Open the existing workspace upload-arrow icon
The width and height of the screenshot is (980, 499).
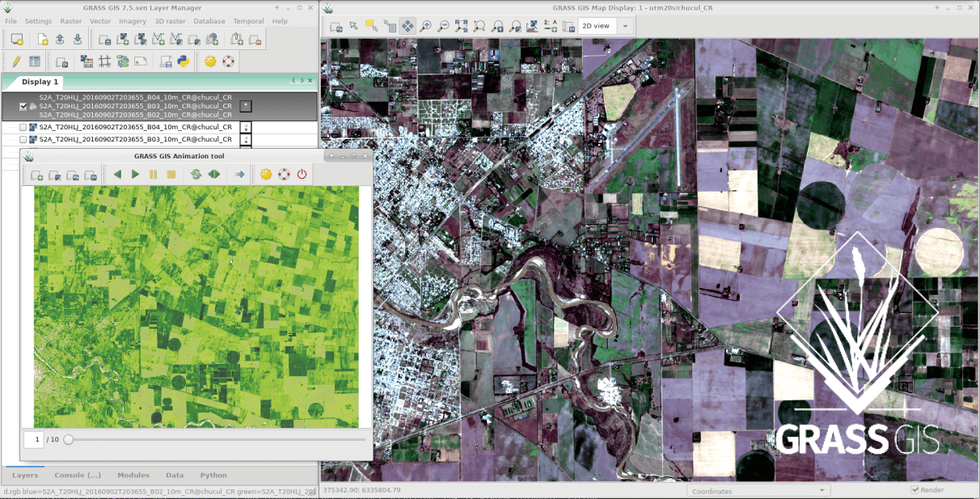pyautogui.click(x=61, y=39)
